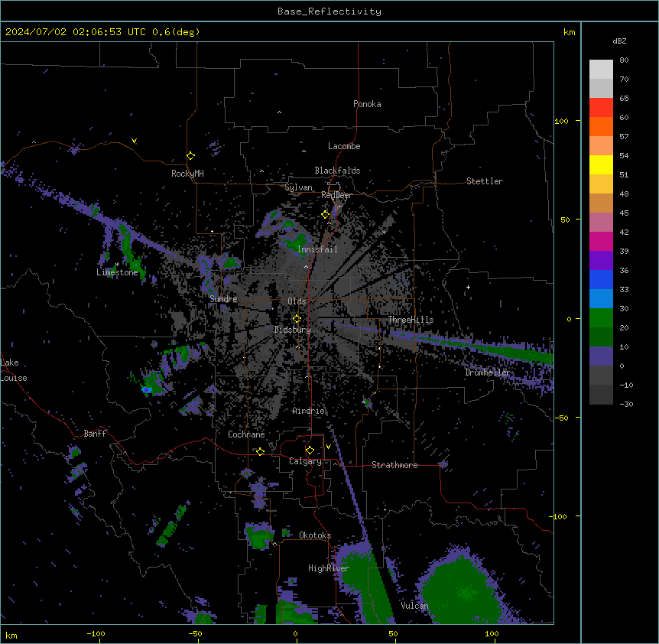Click the 80 value on dBZ legend

[624, 60]
